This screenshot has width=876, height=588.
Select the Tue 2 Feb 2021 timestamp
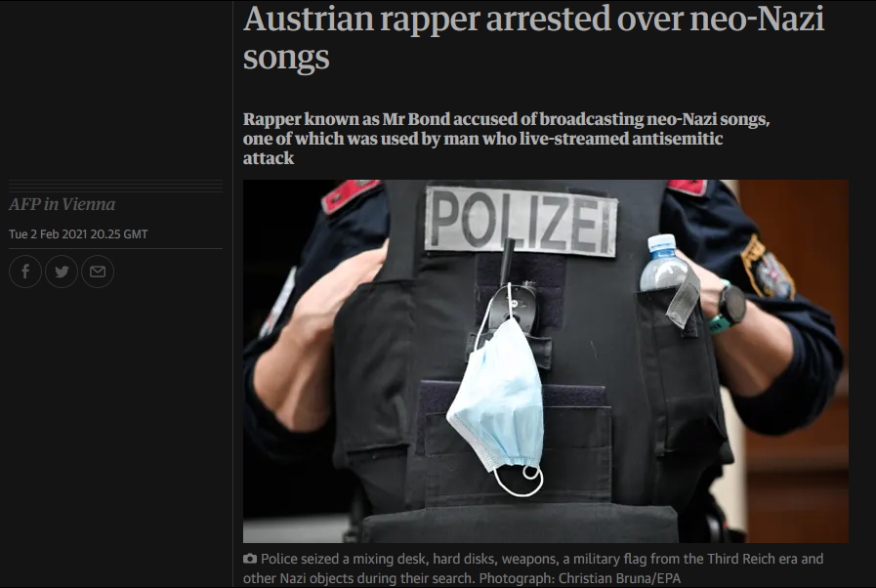78,234
